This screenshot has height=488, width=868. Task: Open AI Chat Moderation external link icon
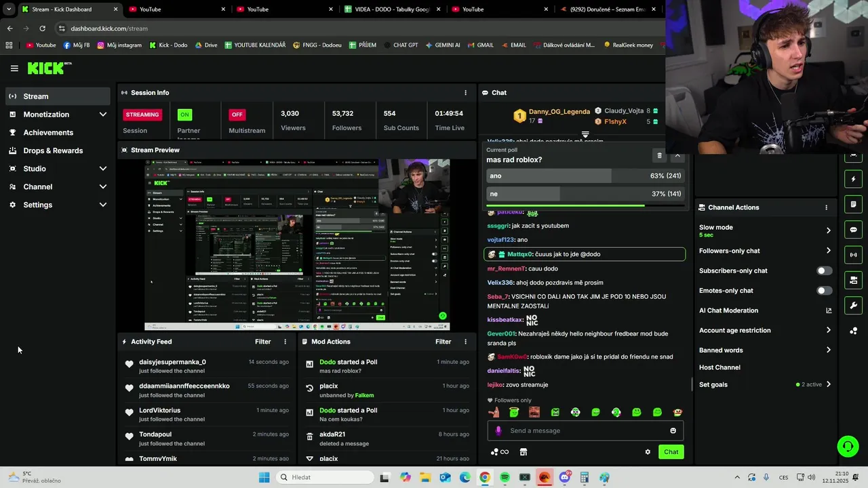click(828, 310)
